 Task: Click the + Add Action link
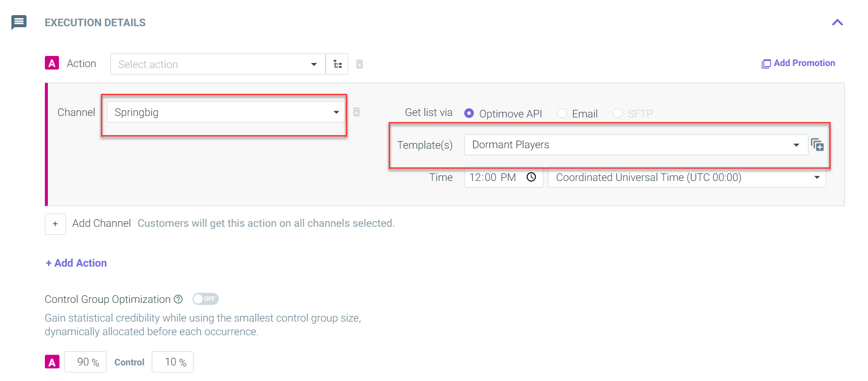click(76, 263)
